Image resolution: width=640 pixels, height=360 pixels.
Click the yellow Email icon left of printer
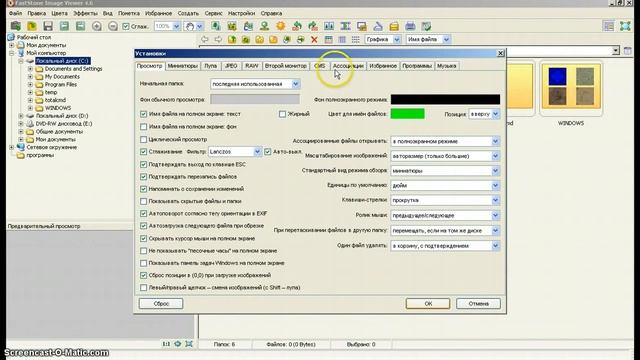tap(394, 26)
